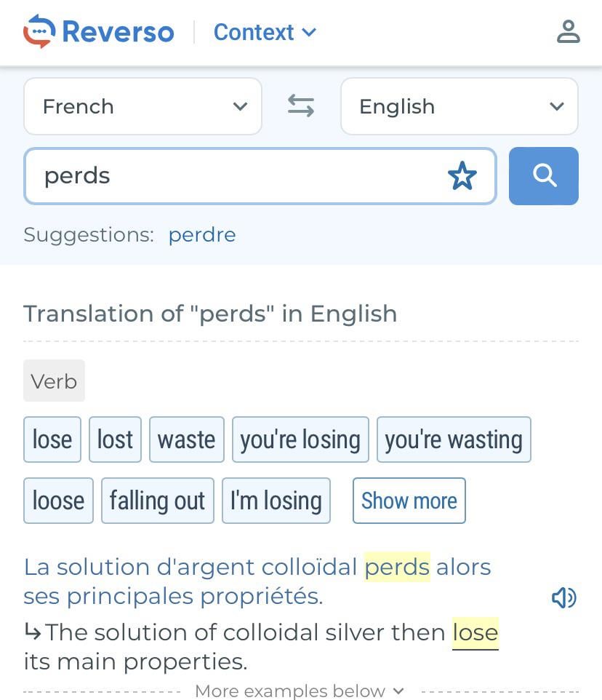Open the user account profile icon
The image size is (602, 700).
568,32
